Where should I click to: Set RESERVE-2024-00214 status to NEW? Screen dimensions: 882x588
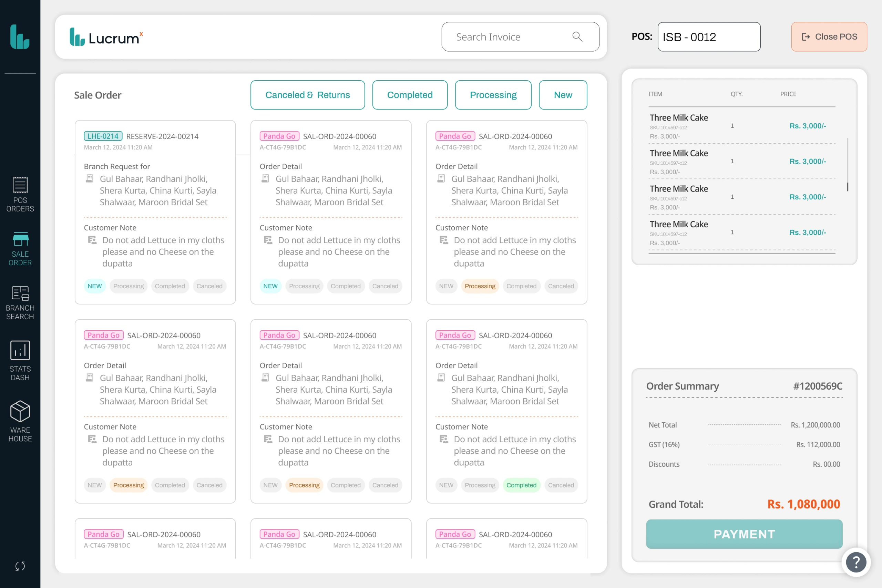(94, 286)
